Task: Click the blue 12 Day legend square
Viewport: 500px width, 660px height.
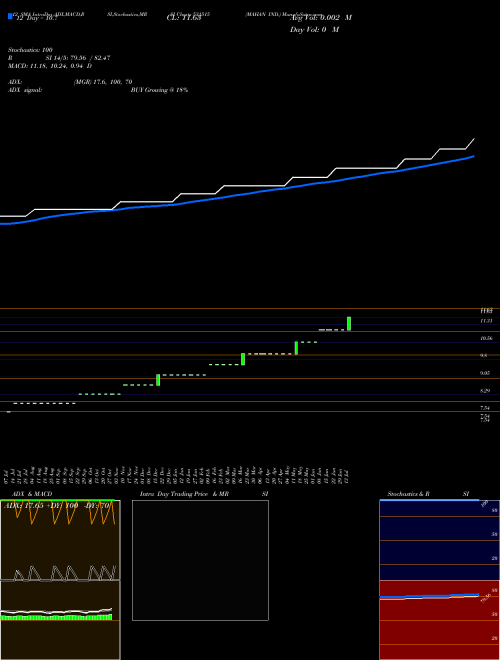Action: click(11, 16)
